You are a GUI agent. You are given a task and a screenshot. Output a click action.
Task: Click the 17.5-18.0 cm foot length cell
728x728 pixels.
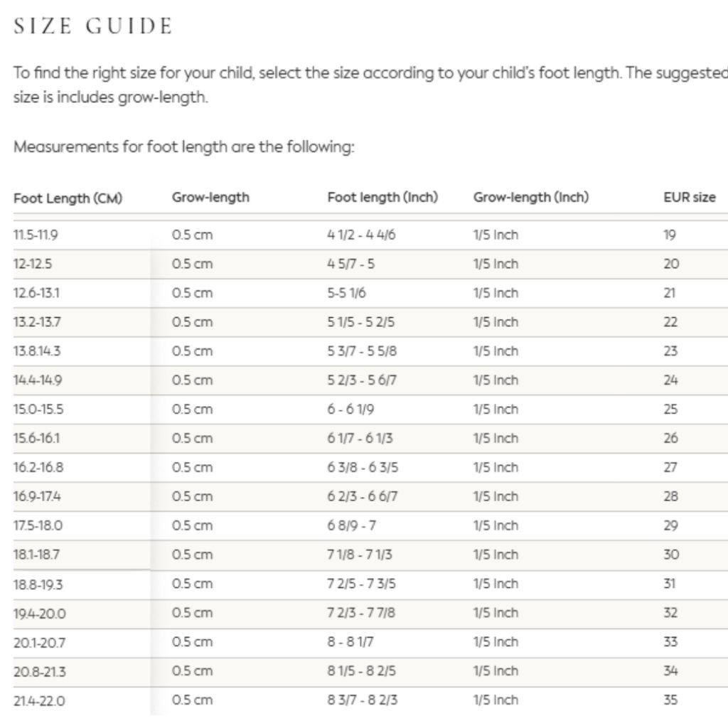(x=38, y=526)
